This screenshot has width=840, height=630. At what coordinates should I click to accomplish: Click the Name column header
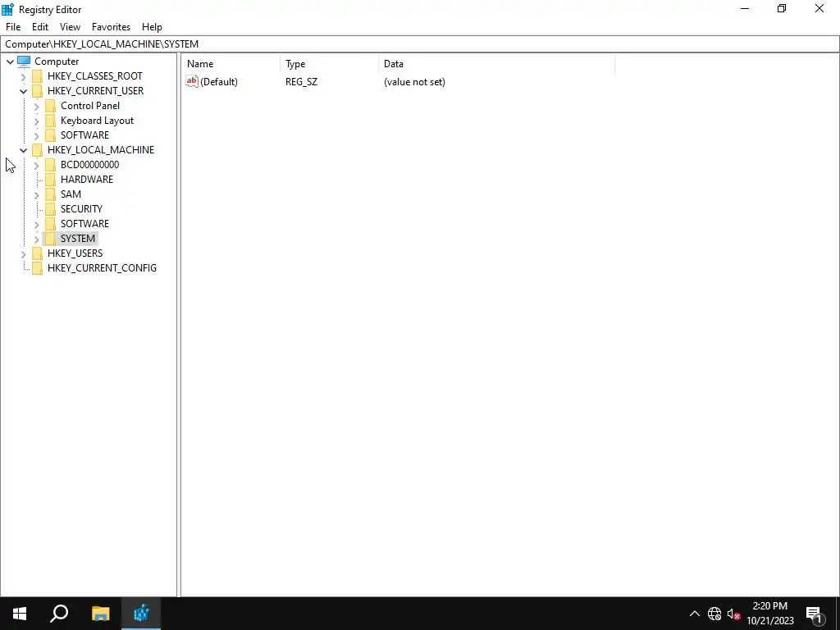coord(231,64)
